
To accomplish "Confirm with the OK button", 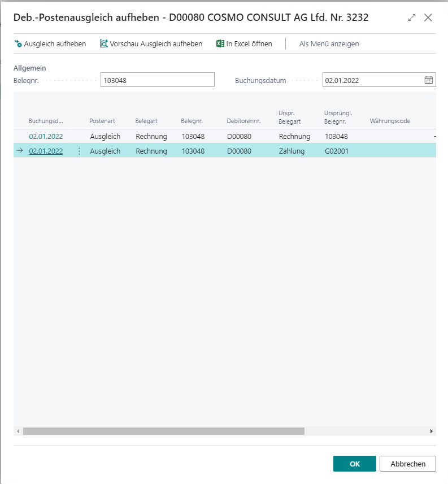I will click(x=354, y=464).
